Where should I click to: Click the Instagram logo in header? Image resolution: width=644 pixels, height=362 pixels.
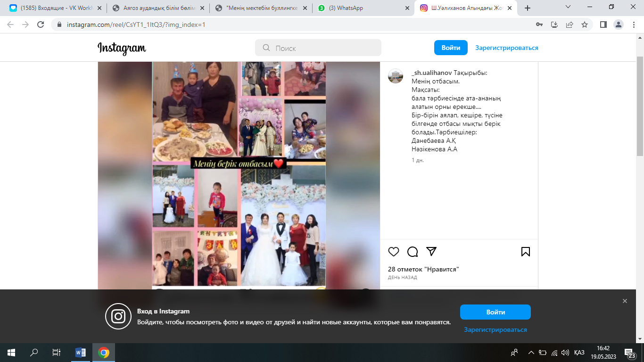click(122, 48)
